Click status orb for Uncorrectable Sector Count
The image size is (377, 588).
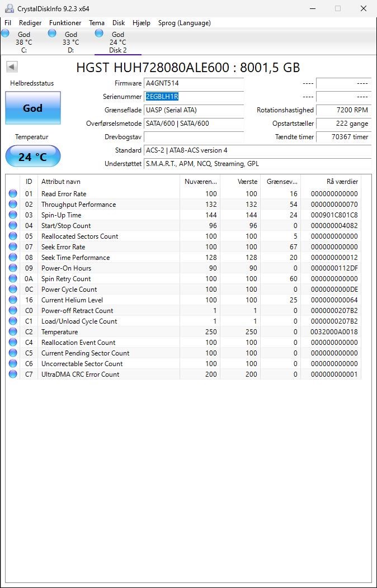click(13, 363)
